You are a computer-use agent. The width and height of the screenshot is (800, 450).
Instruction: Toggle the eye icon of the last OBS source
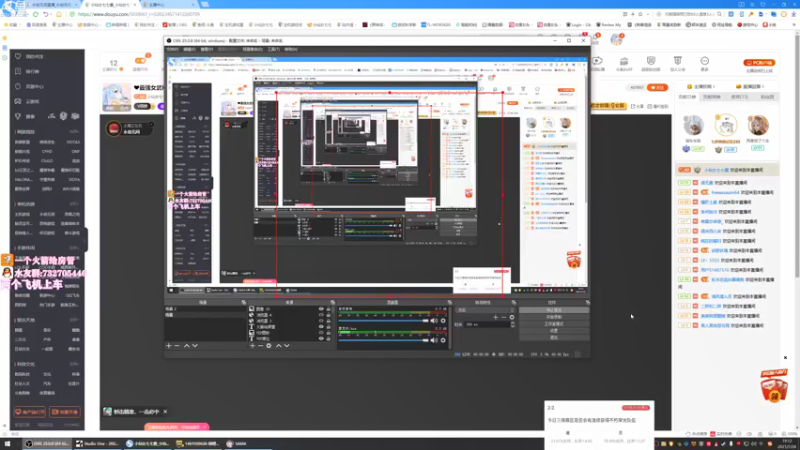(x=321, y=338)
